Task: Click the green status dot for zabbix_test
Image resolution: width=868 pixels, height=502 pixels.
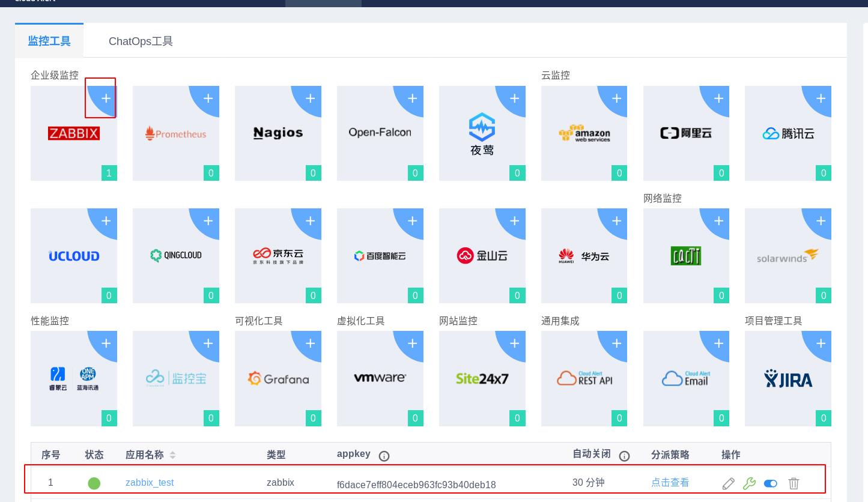Action: 94,483
